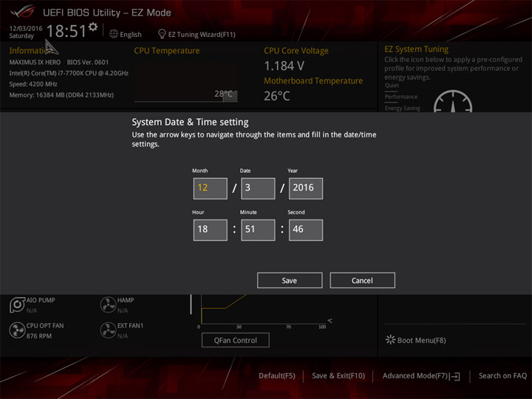This screenshot has height=399, width=532.
Task: Click the EXT FAN1 fan icon
Action: [108, 330]
